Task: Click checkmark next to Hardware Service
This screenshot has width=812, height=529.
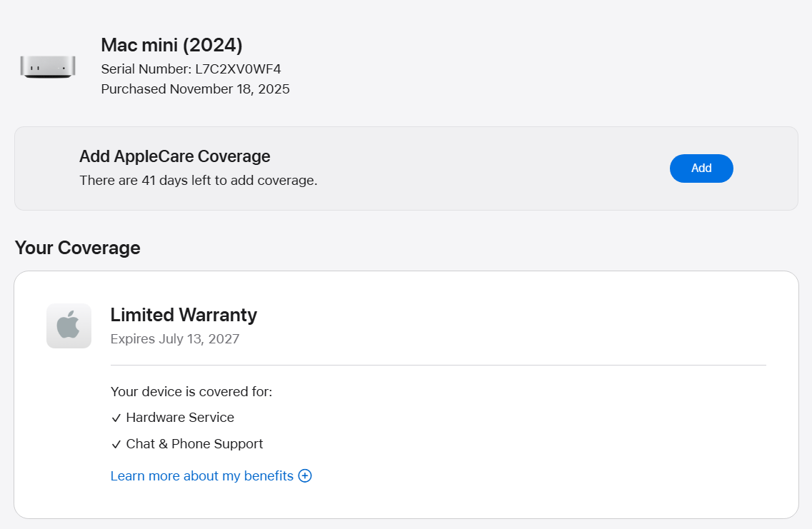Action: tap(116, 418)
